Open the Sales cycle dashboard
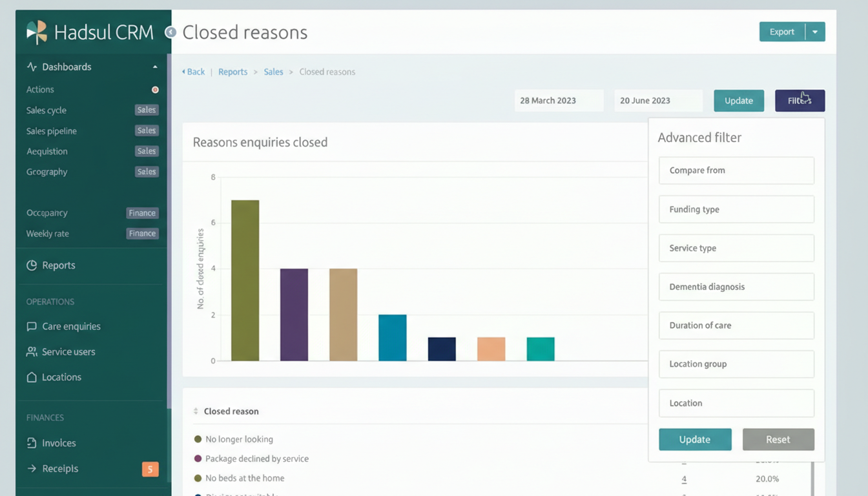 (x=46, y=110)
